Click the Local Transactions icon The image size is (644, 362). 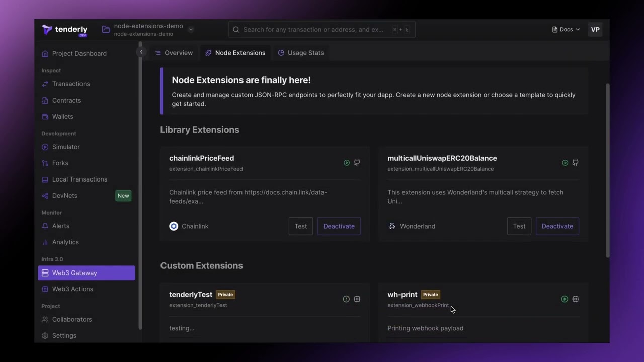pyautogui.click(x=45, y=179)
